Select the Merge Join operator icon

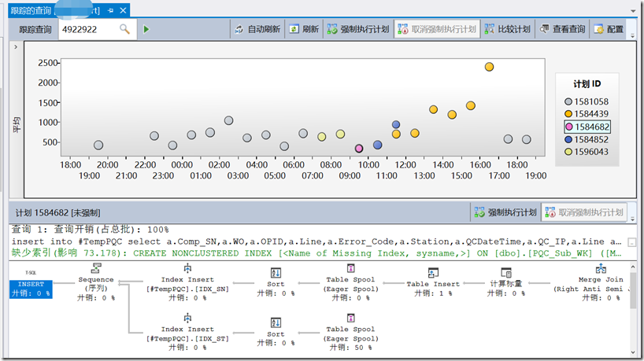point(601,268)
